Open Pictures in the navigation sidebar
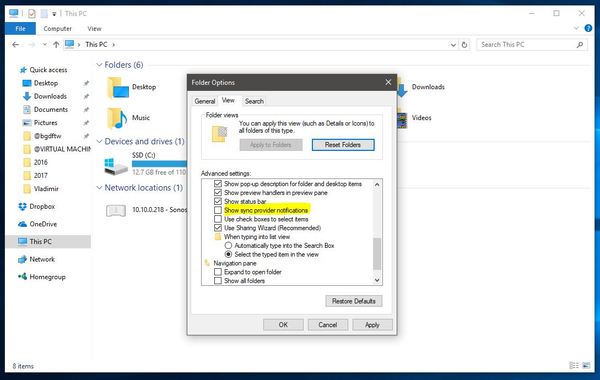Image resolution: width=600 pixels, height=380 pixels. pos(45,123)
